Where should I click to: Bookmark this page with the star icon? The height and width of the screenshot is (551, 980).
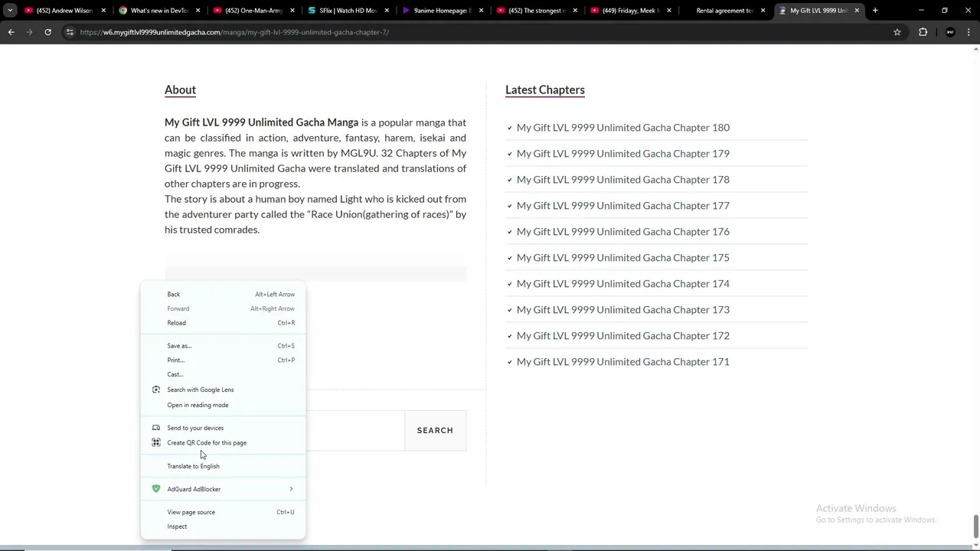897,32
